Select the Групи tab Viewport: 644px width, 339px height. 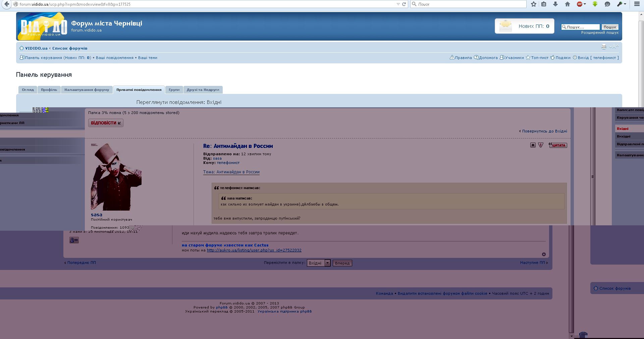(x=174, y=90)
